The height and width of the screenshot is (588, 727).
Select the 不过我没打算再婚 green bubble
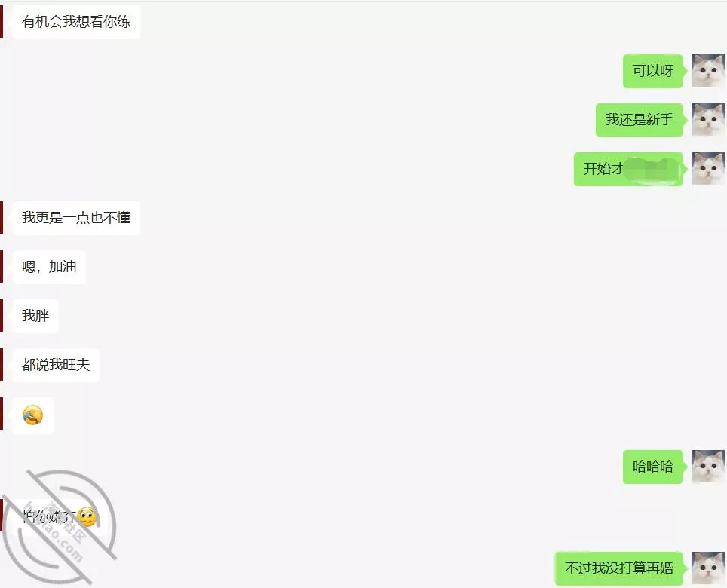(619, 568)
